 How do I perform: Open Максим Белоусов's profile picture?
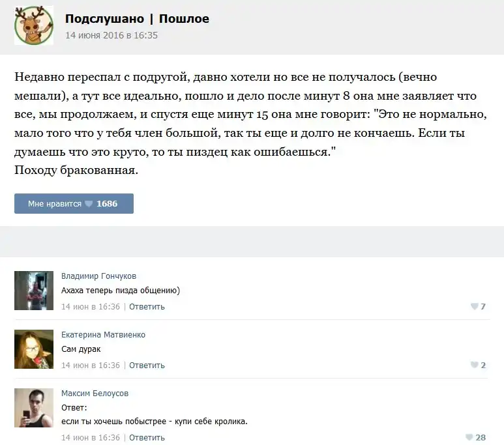point(34,409)
